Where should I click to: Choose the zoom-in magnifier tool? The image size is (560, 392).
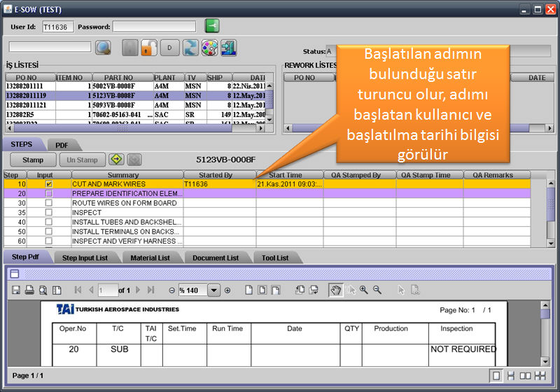pos(363,290)
